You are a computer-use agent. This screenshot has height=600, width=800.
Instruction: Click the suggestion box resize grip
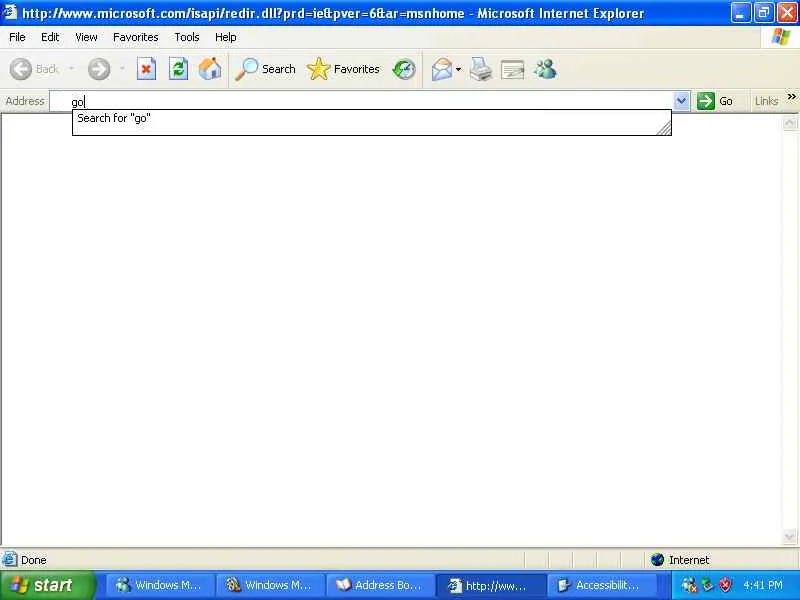click(x=664, y=128)
